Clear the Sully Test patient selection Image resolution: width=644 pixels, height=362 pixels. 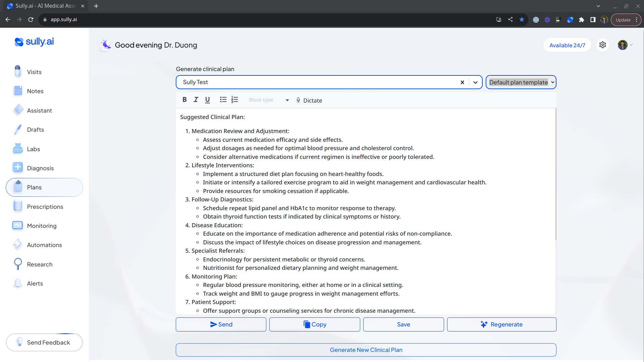pyautogui.click(x=462, y=82)
